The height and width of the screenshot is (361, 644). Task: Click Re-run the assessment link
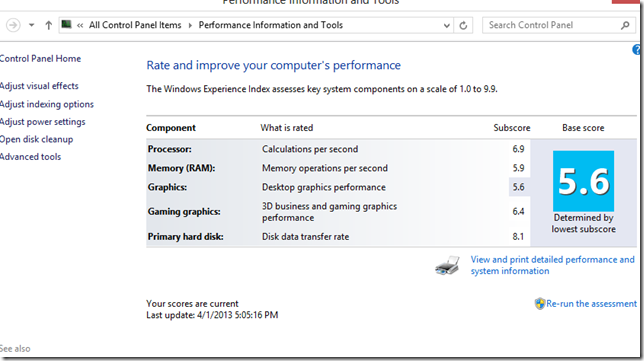click(x=591, y=304)
